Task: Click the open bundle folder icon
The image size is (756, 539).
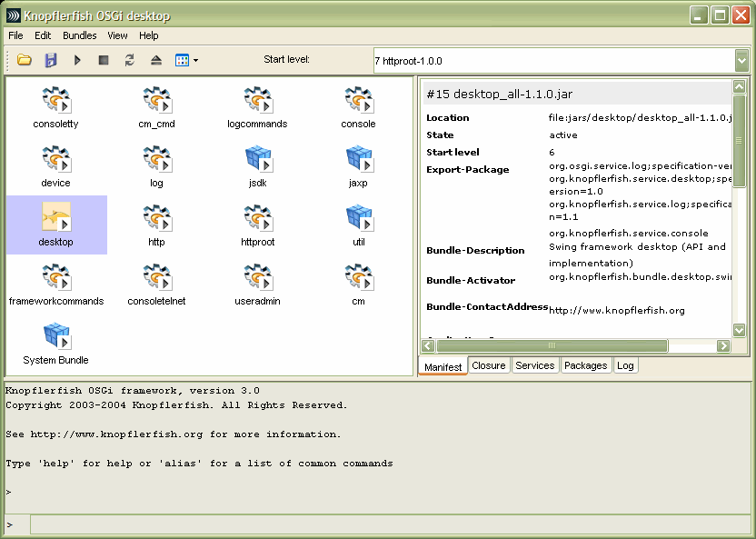Action: (x=25, y=60)
